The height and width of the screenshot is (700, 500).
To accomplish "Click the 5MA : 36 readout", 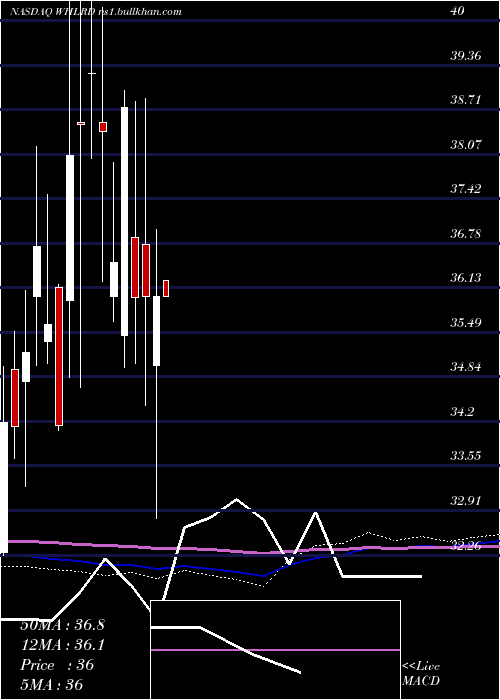I will (x=52, y=684).
